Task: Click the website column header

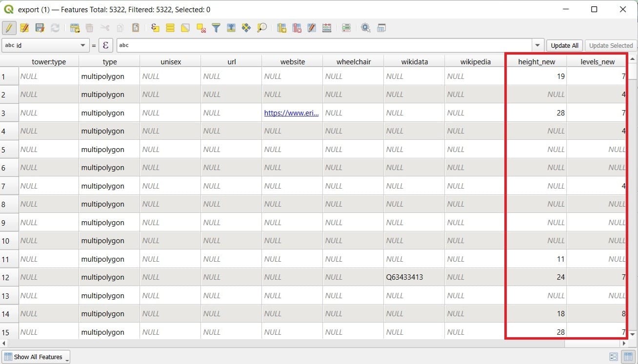Action: [x=292, y=61]
